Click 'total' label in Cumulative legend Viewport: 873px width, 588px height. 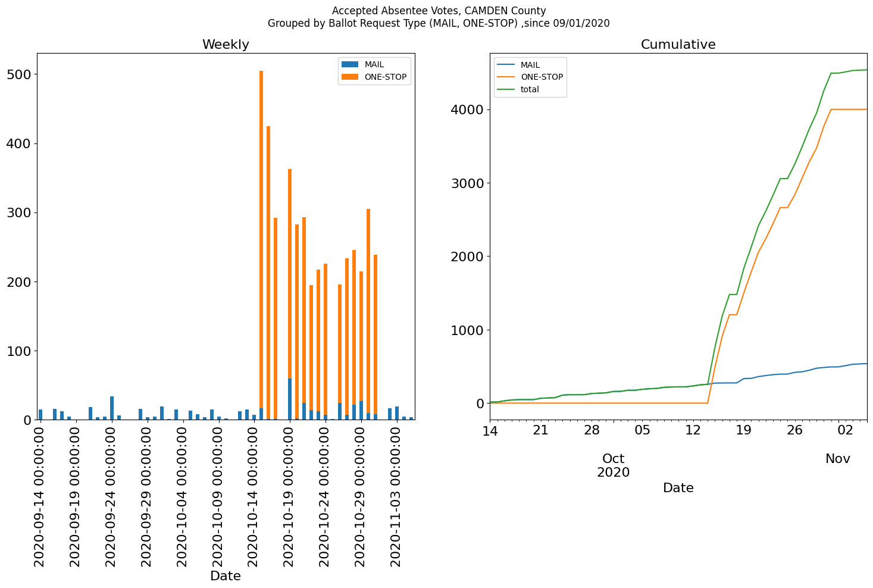[530, 89]
